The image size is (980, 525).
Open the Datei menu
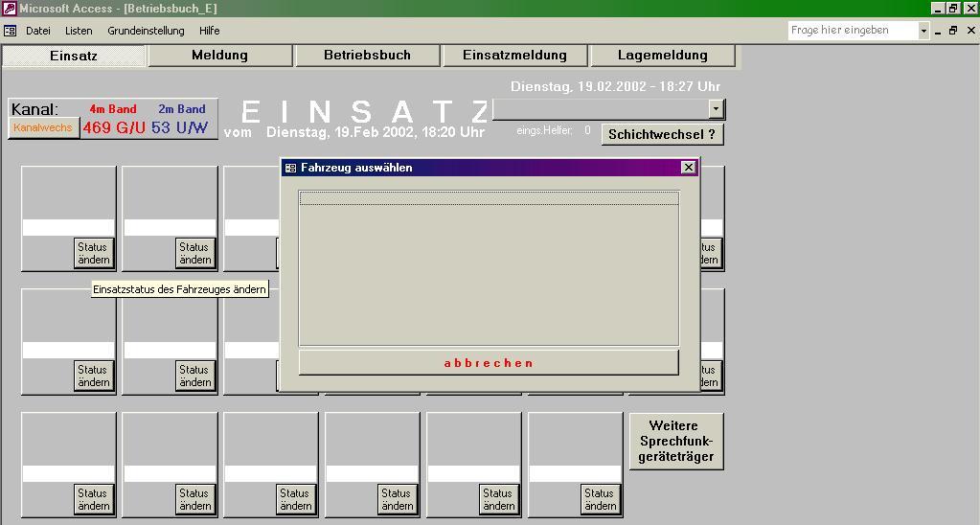[38, 31]
